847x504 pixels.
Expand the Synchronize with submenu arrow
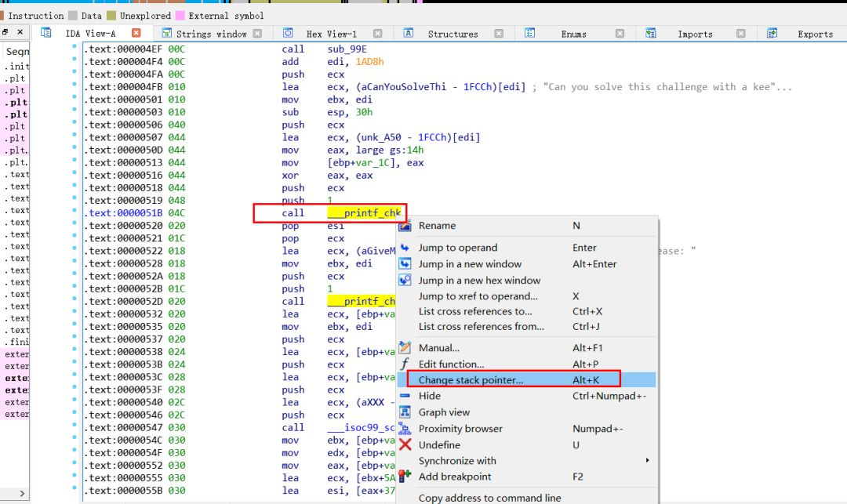point(647,461)
